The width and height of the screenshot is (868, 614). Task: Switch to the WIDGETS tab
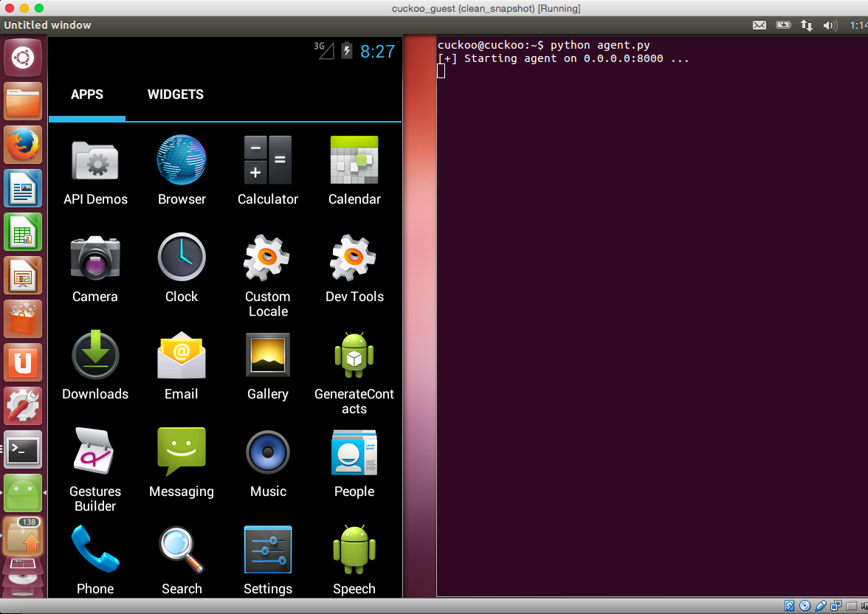176,94
